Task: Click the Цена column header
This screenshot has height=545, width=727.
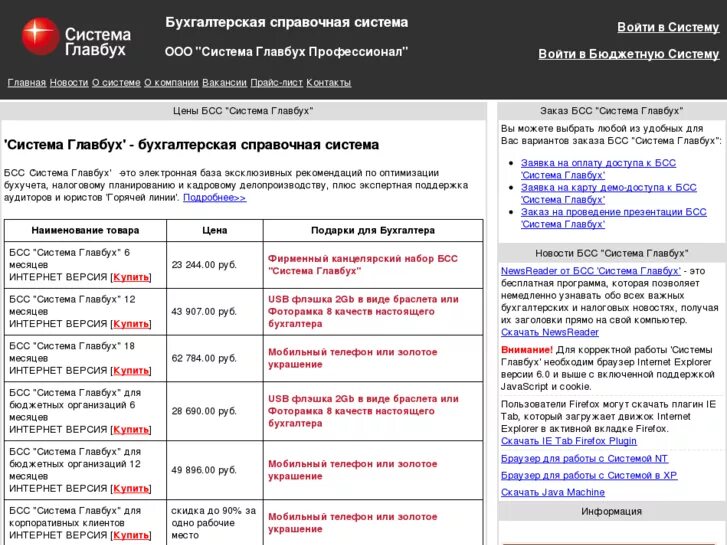Action: point(215,231)
